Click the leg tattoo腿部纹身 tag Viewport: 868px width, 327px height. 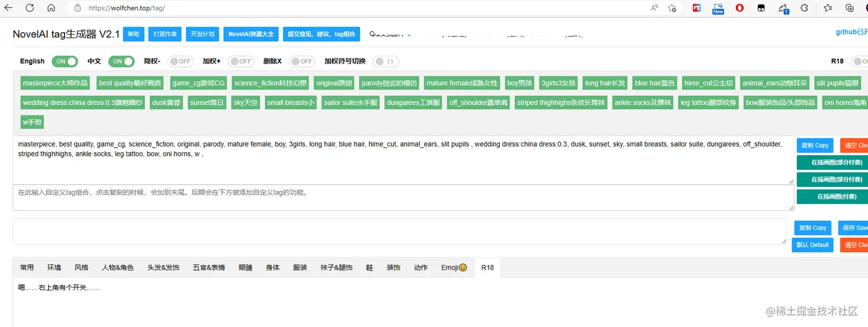click(x=708, y=103)
